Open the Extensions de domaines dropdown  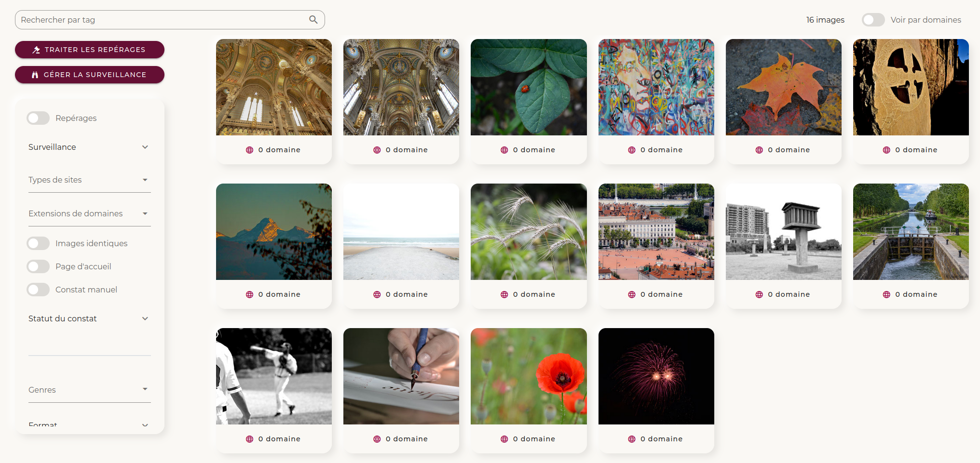point(90,213)
